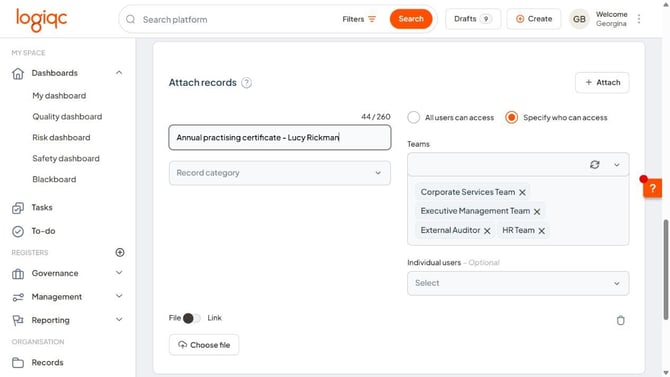670x377 pixels.
Task: Add a register with the plus icon
Action: (x=120, y=253)
